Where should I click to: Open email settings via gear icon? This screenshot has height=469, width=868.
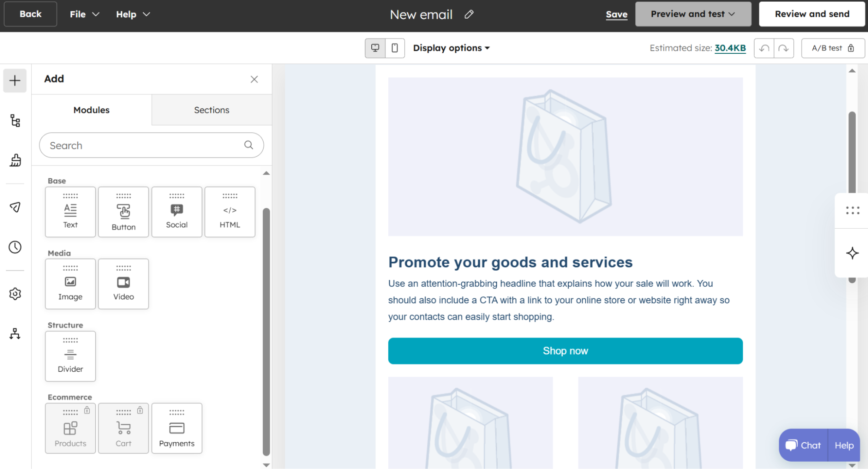[15, 293]
